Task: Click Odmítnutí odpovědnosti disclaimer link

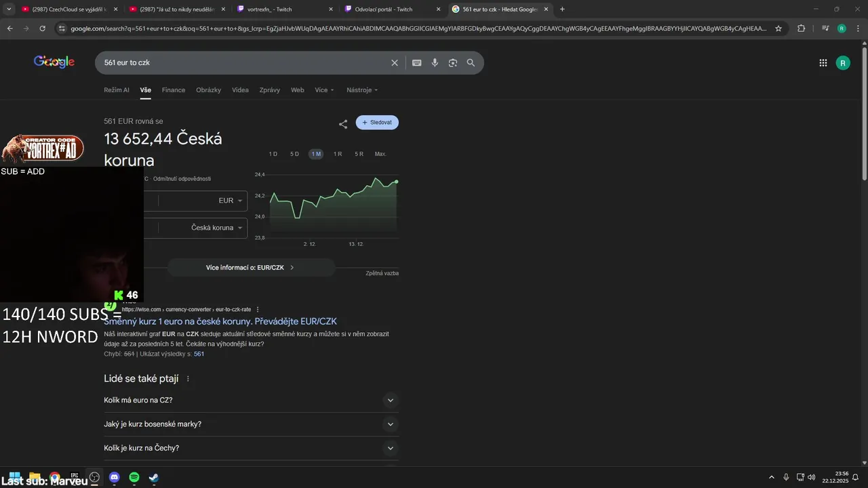Action: pyautogui.click(x=182, y=179)
